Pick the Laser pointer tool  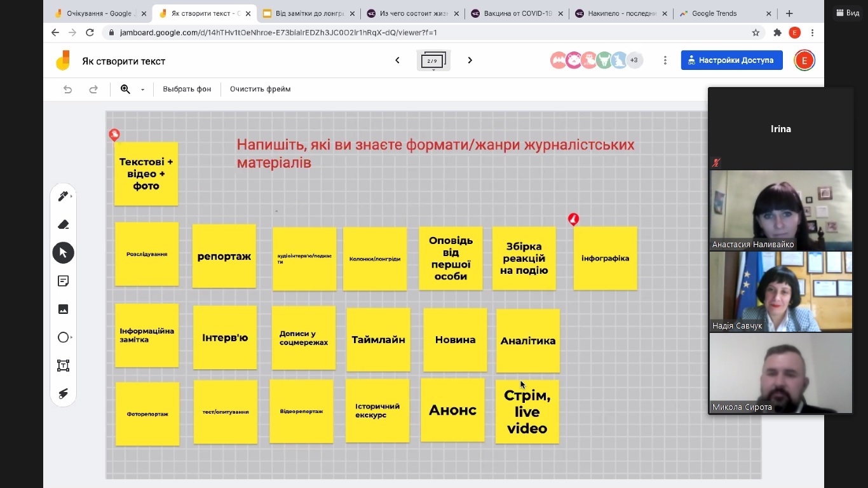pyautogui.click(x=63, y=394)
